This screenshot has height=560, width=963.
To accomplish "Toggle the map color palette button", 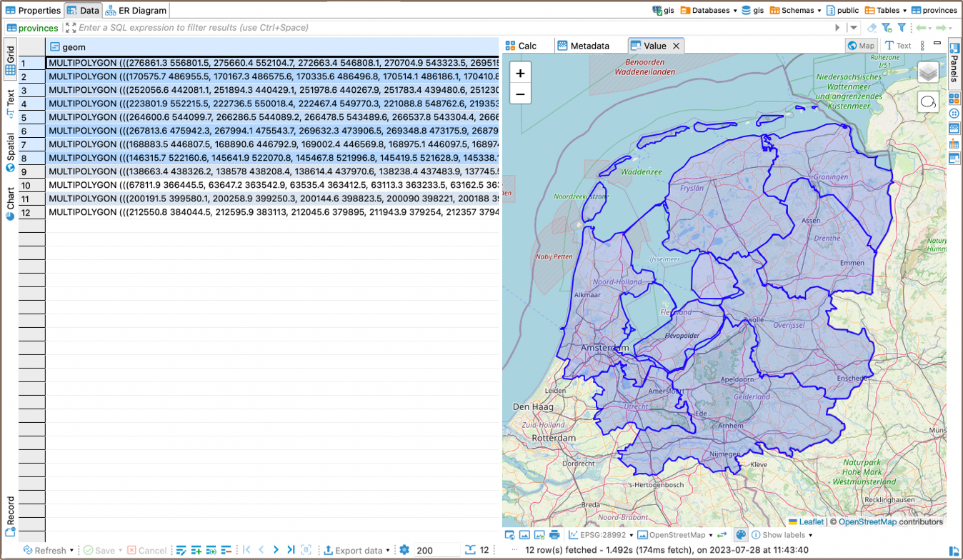I will pyautogui.click(x=741, y=535).
